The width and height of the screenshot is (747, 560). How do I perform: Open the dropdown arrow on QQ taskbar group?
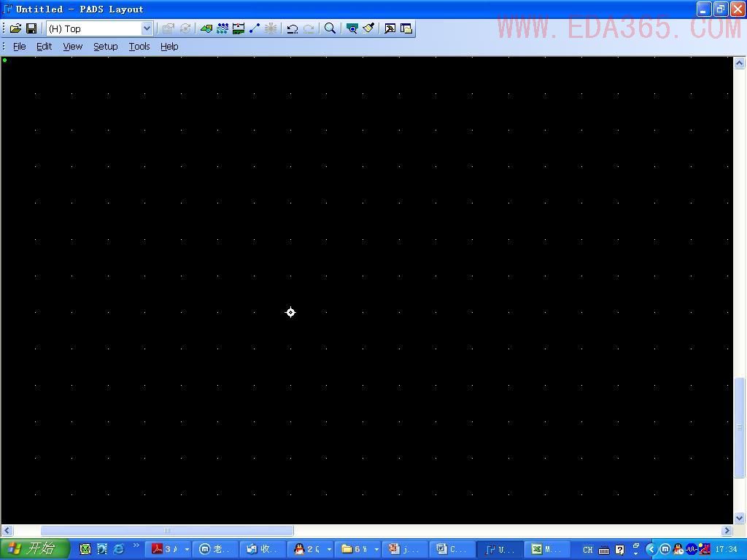[329, 550]
